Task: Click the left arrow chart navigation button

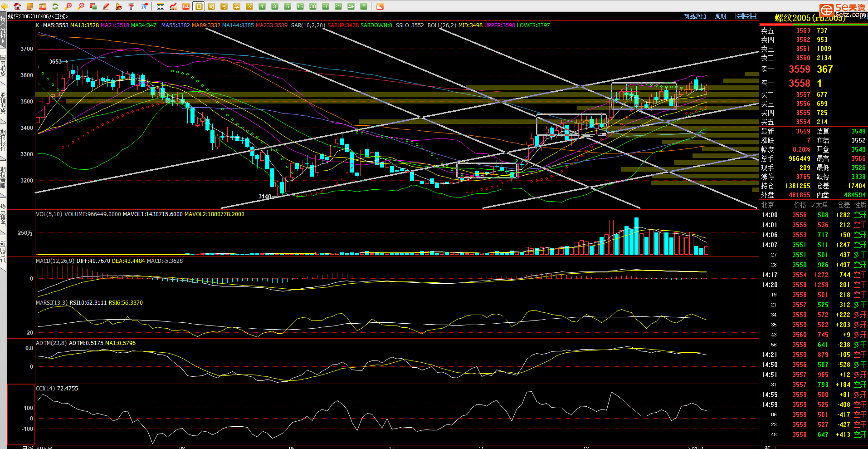Action: pyautogui.click(x=739, y=16)
